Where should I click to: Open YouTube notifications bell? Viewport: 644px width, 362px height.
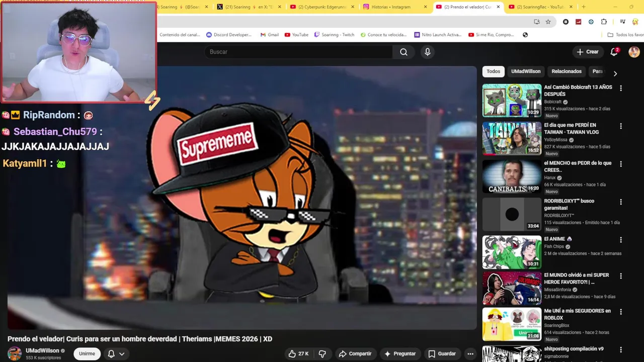click(614, 52)
